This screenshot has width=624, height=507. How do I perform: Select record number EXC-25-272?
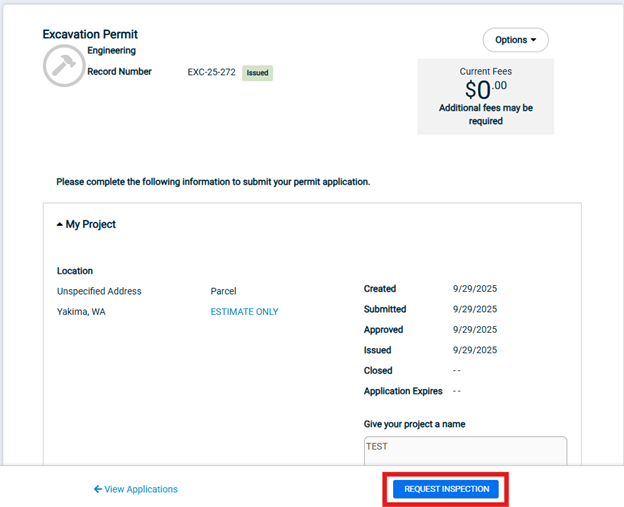pos(211,73)
